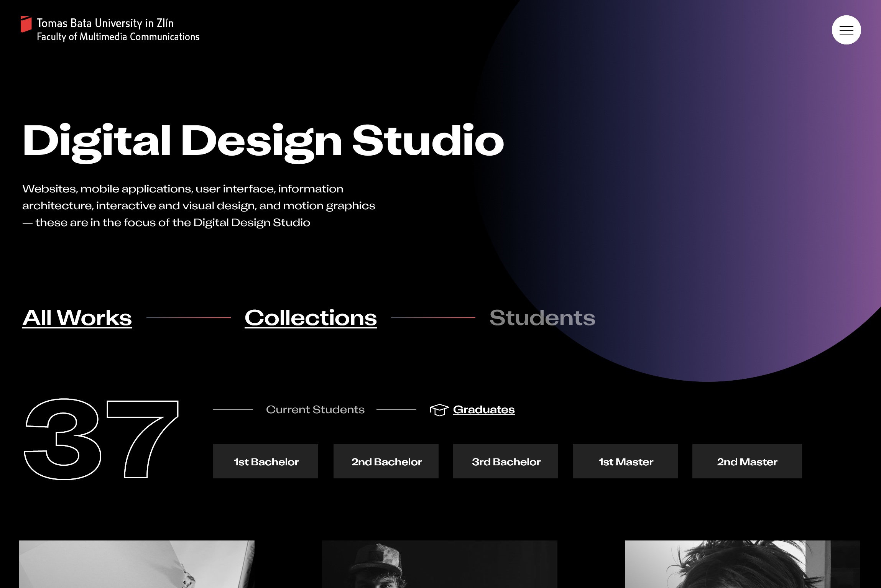
Task: Click Tomas Bata University in Zlín text
Action: 105,23
